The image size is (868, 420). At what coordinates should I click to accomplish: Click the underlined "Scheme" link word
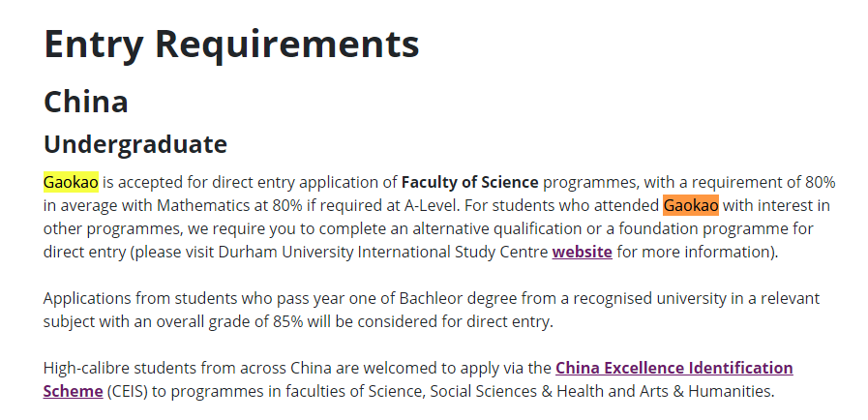74,391
